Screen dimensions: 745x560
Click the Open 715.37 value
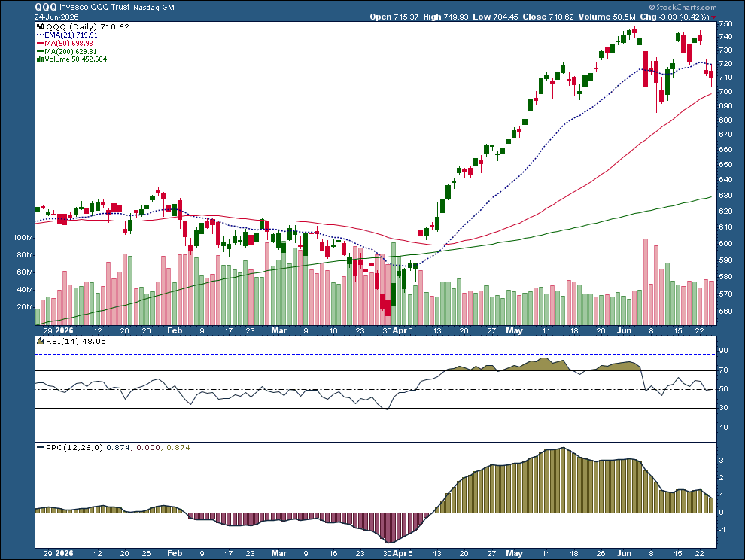click(394, 17)
